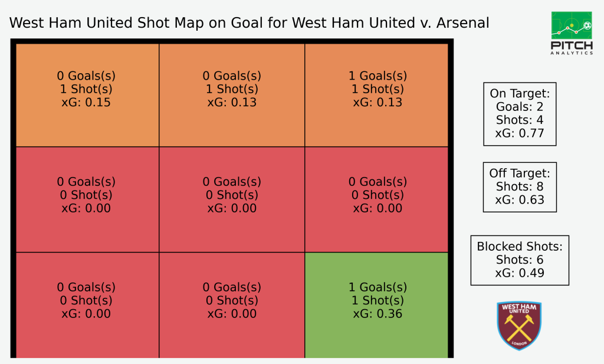The height and width of the screenshot is (364, 604).
Task: Click the middle-left empty goal zone
Action: (x=87, y=199)
